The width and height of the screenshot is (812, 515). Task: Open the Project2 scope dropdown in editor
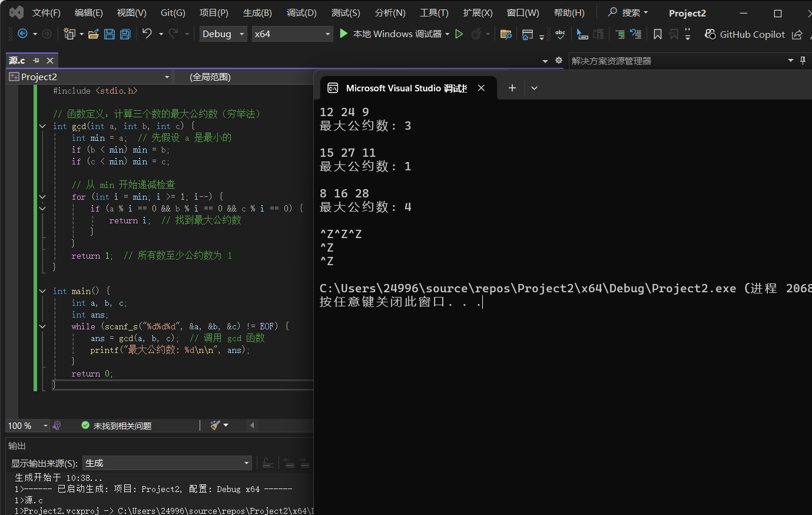pos(90,77)
